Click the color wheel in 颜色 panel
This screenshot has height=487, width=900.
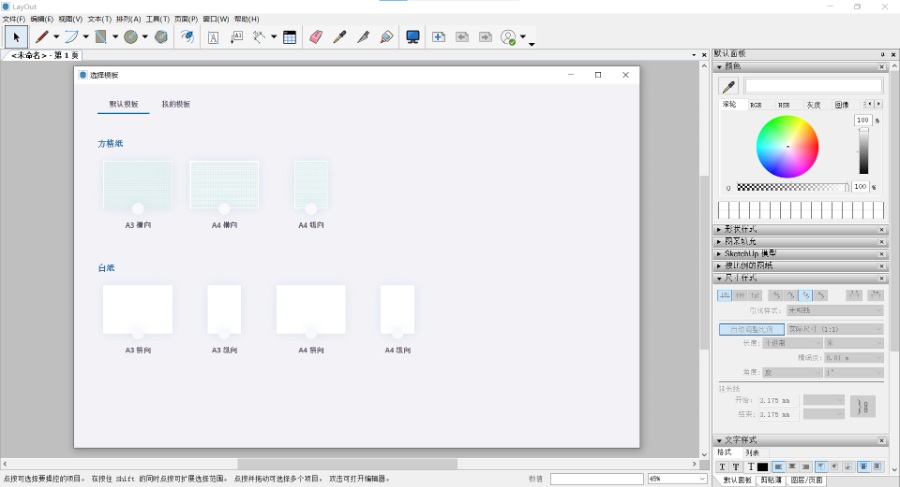[787, 147]
